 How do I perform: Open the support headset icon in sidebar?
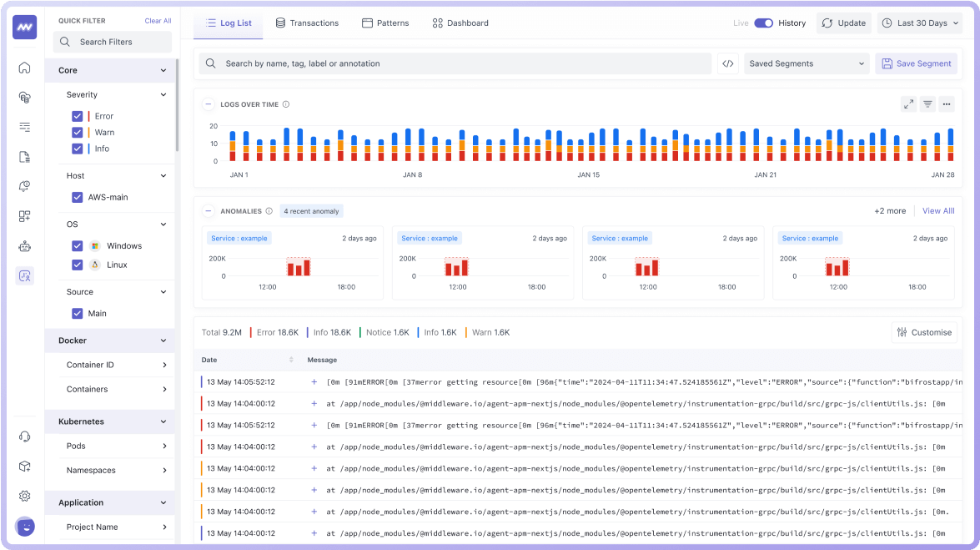[25, 436]
